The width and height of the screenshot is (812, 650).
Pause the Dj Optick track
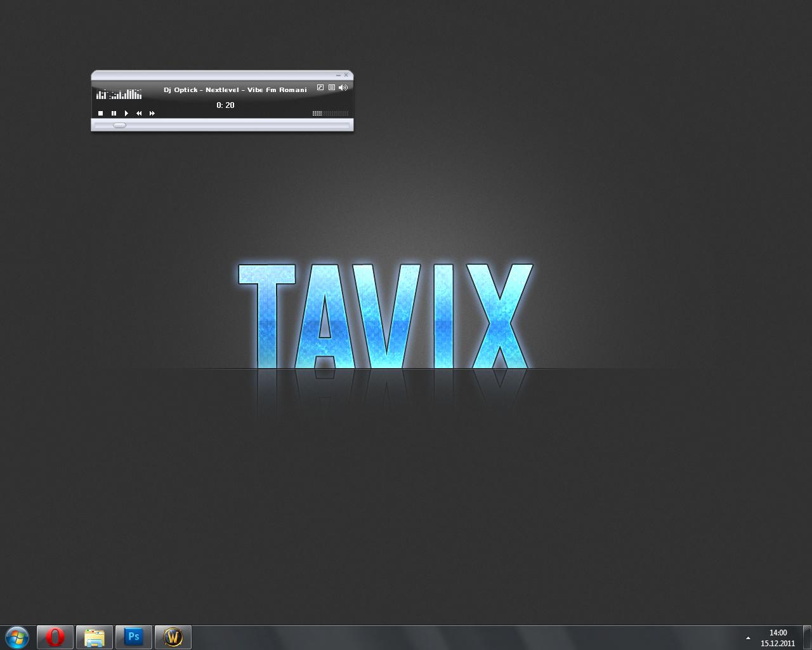coord(114,113)
